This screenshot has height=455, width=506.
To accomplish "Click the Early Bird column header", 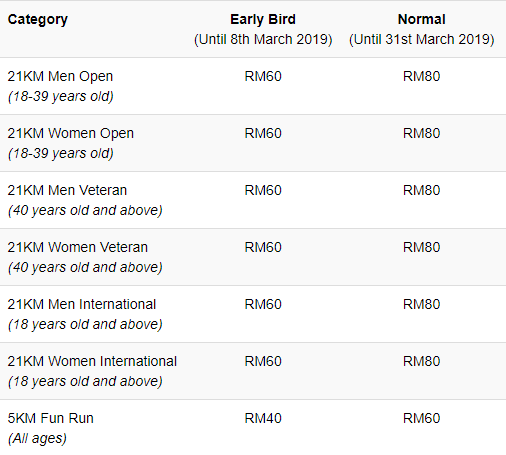I will click(x=263, y=19).
